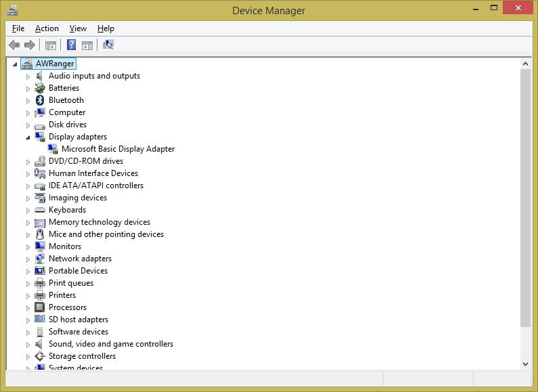Viewport: 538px width, 392px height.
Task: Click the scrollbar down arrow
Action: (525, 364)
